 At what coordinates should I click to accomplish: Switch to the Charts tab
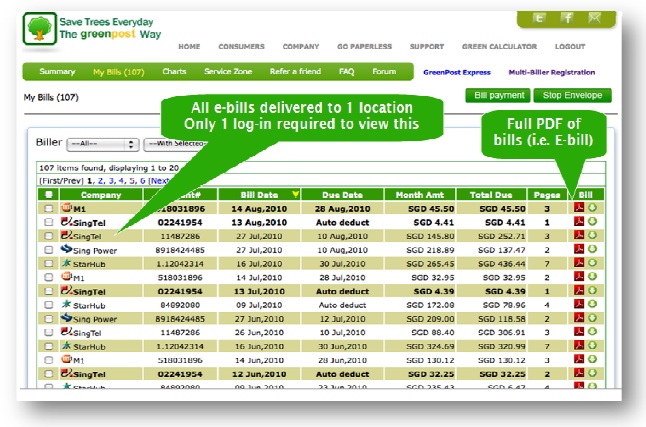click(x=174, y=71)
